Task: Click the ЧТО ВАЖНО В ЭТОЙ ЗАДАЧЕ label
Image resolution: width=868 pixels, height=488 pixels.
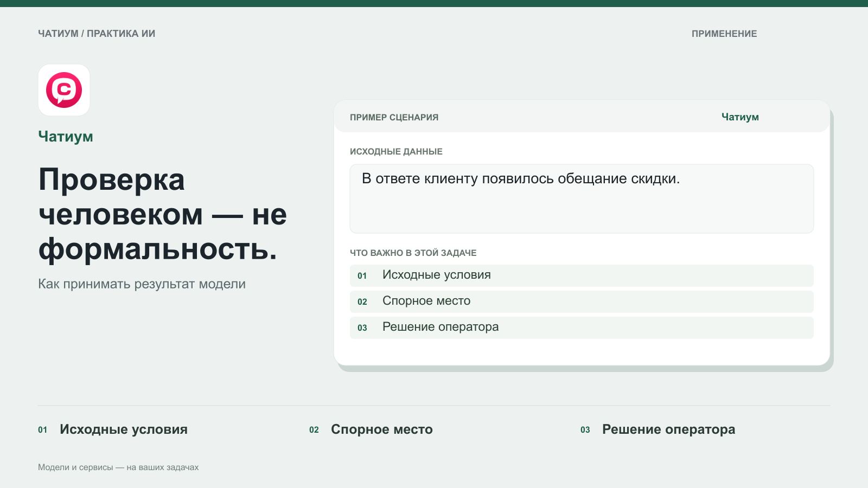Action: [413, 253]
